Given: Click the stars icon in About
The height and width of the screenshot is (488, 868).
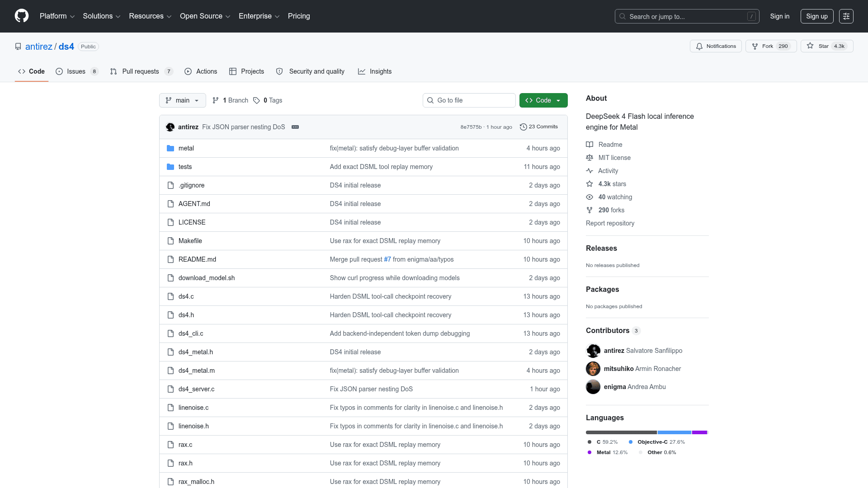Looking at the screenshot, I should point(590,184).
